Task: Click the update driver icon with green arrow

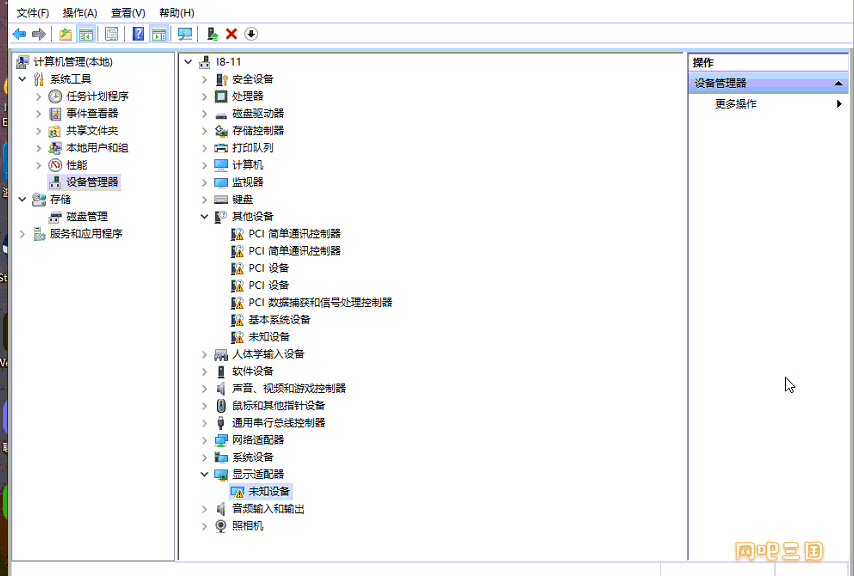Action: pos(212,34)
